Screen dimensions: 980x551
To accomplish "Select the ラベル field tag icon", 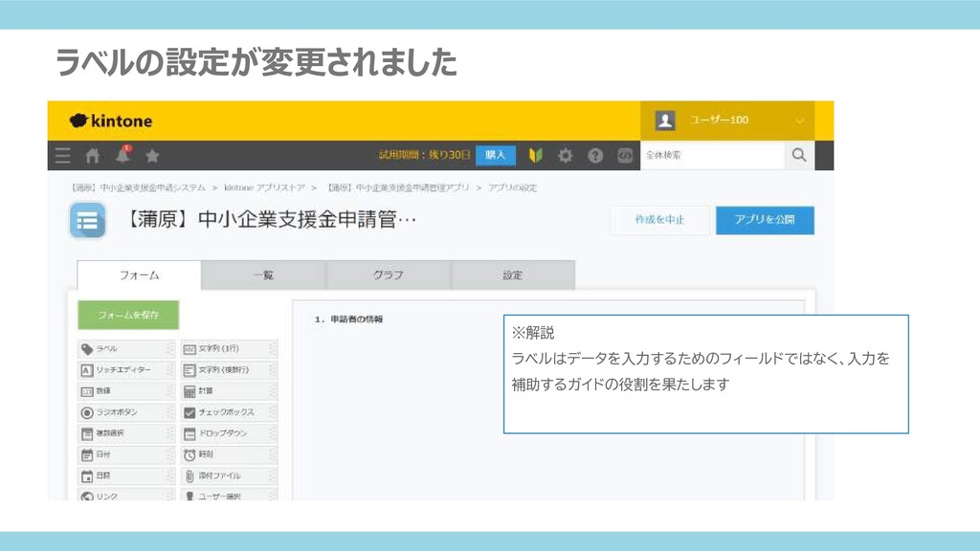I will pos(87,349).
